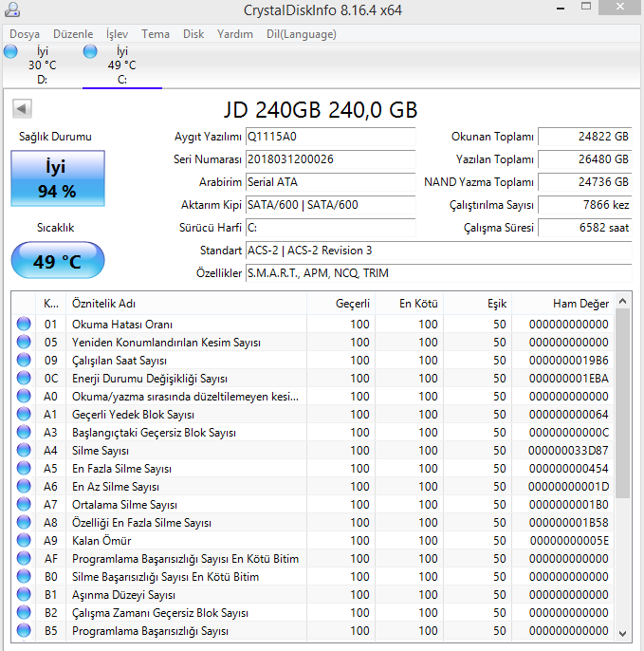Click the status orb for disk D:

[x=10, y=50]
